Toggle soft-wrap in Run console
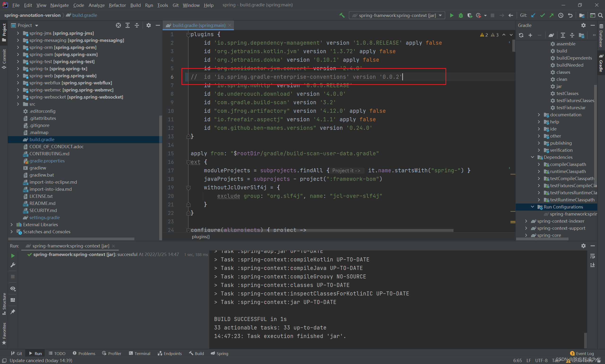 tap(592, 256)
